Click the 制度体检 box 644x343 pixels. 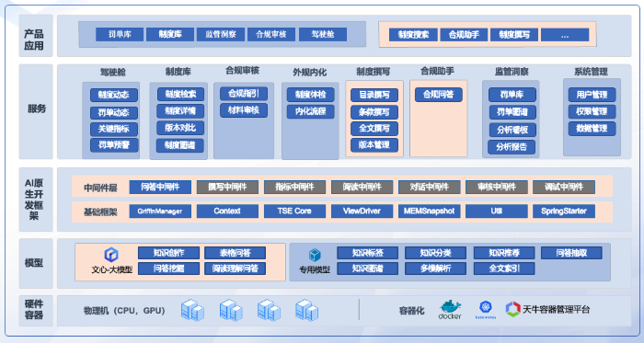click(311, 95)
